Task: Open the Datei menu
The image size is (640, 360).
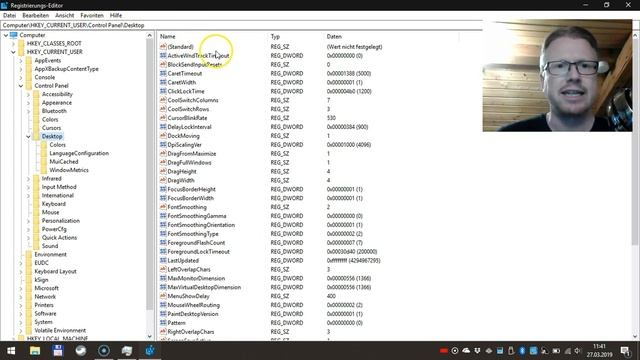Action: (x=9, y=15)
